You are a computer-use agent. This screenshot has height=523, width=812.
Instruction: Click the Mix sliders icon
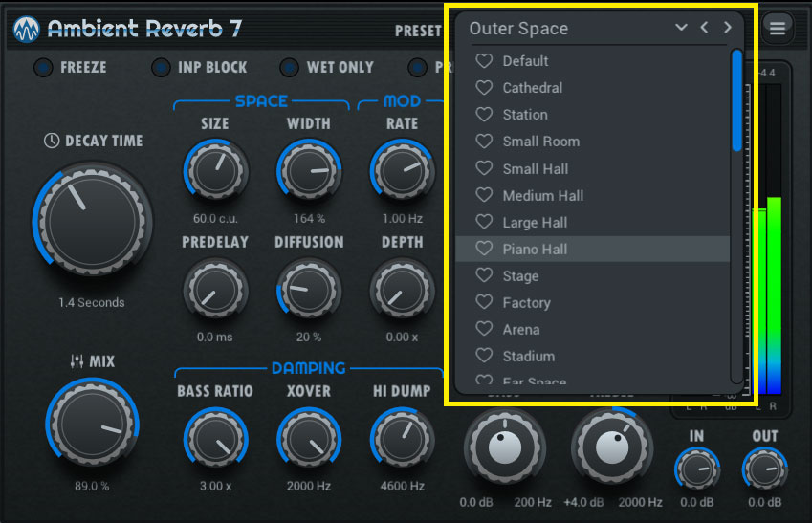pos(77,360)
